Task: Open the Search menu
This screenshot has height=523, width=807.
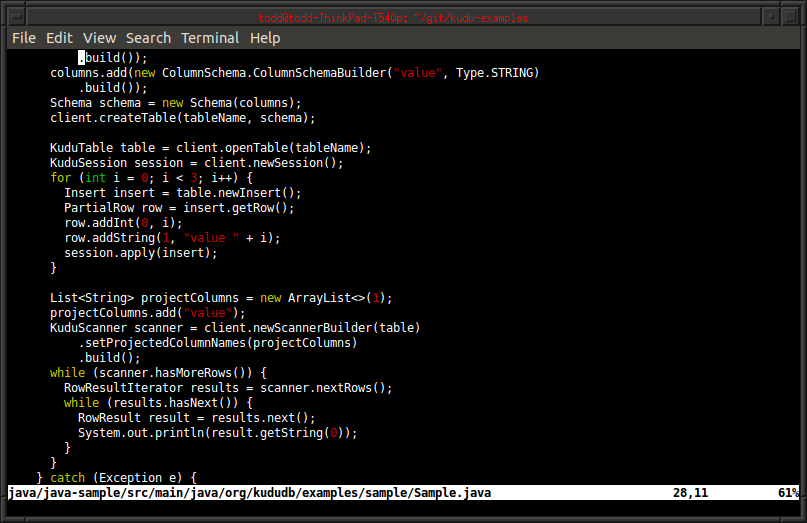Action: (148, 38)
